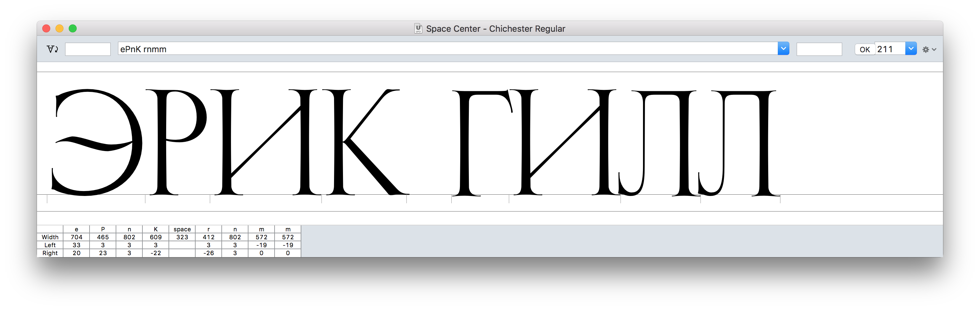Screen dimensions: 980x310
Task: Click the glyph display toggle icon beside the pre-text field
Action: [52, 49]
